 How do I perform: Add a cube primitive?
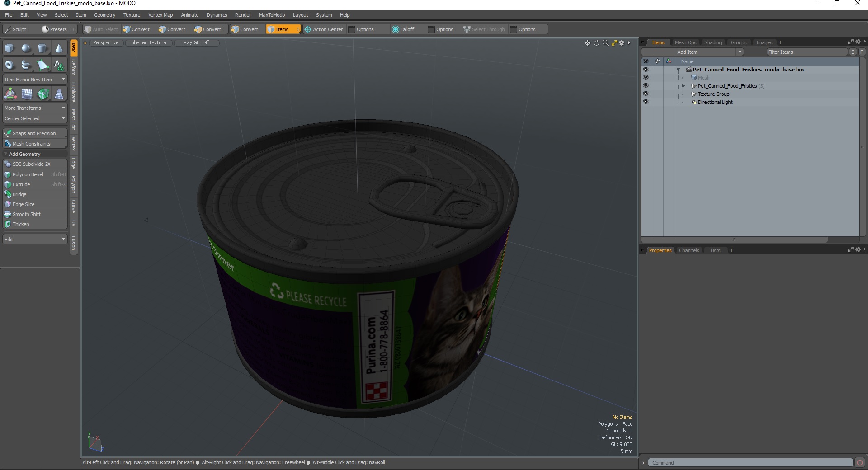coord(10,48)
